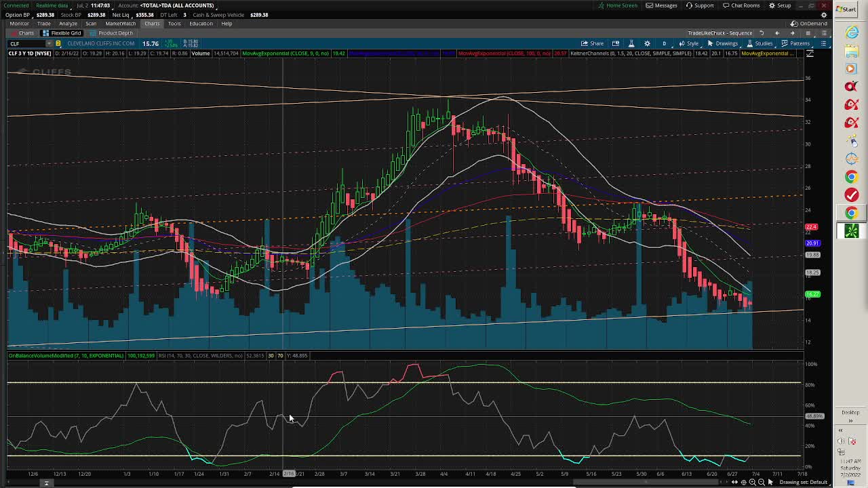This screenshot has width=868, height=488.
Task: Go to next chart in sequence
Action: click(793, 33)
